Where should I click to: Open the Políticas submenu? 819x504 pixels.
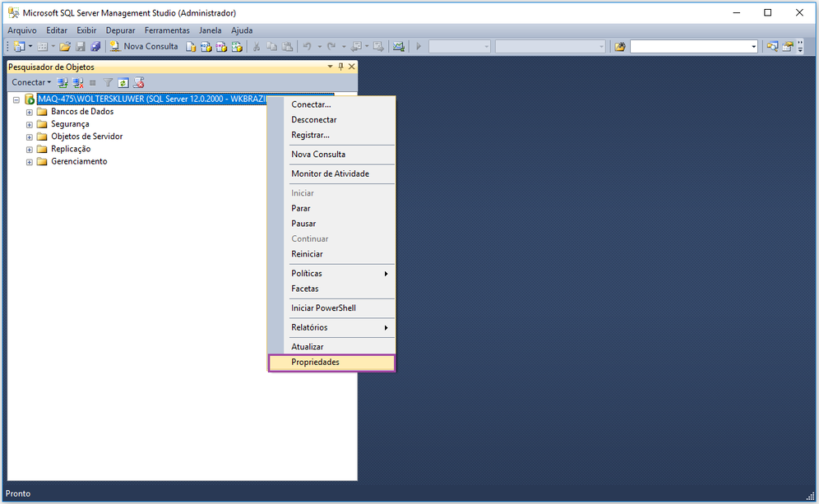tap(331, 273)
